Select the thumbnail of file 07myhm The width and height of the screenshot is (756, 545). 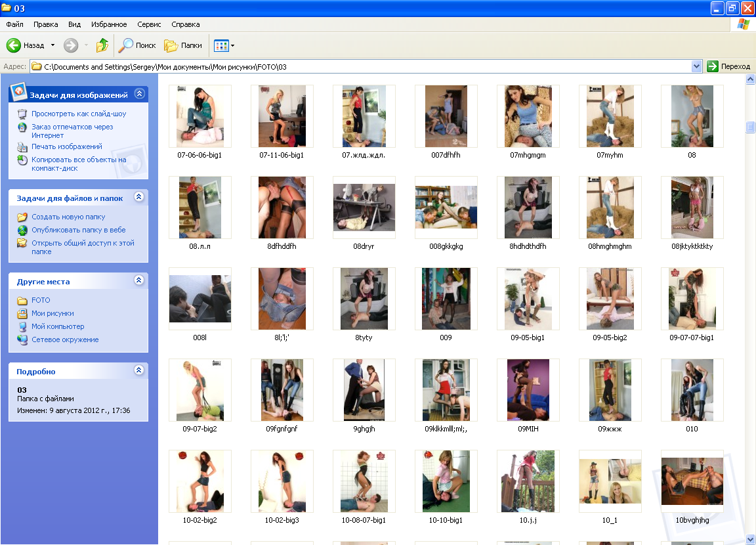click(x=610, y=116)
